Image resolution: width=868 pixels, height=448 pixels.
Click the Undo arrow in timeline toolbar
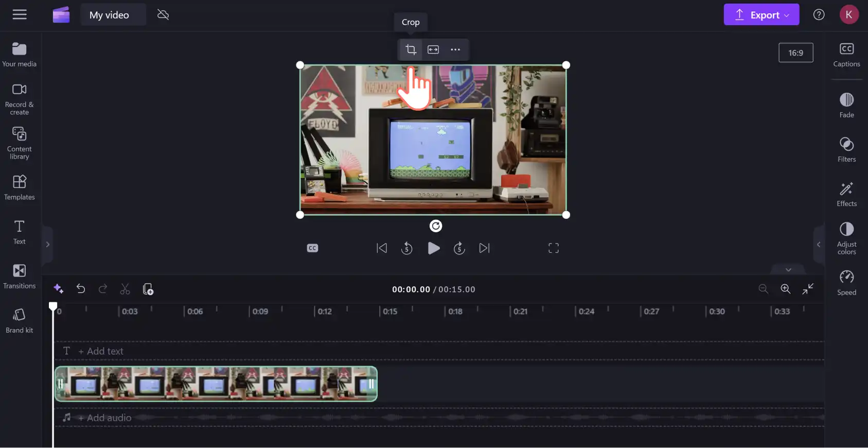click(x=81, y=289)
